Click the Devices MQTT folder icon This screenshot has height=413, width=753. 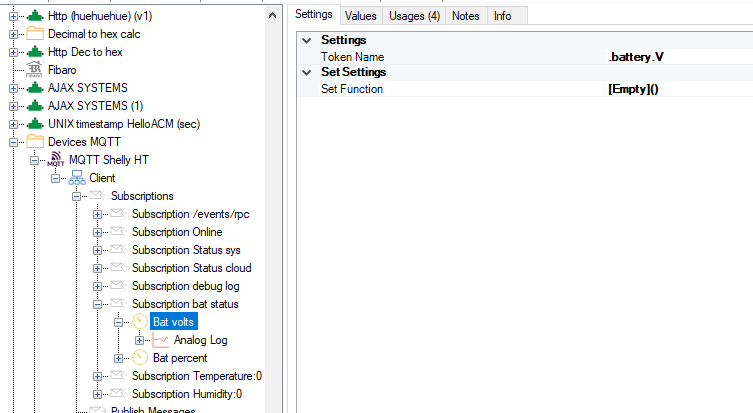pos(34,142)
